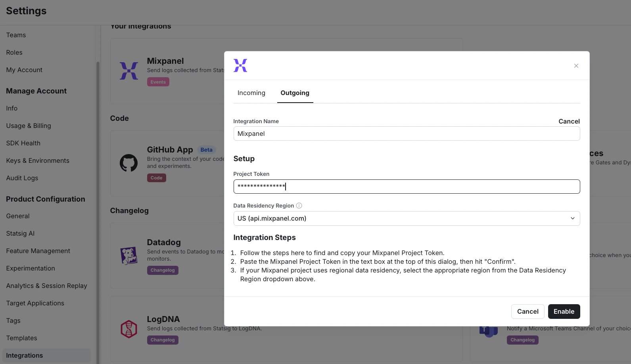Click the LogDNA card title
The image size is (631, 364).
(x=163, y=319)
